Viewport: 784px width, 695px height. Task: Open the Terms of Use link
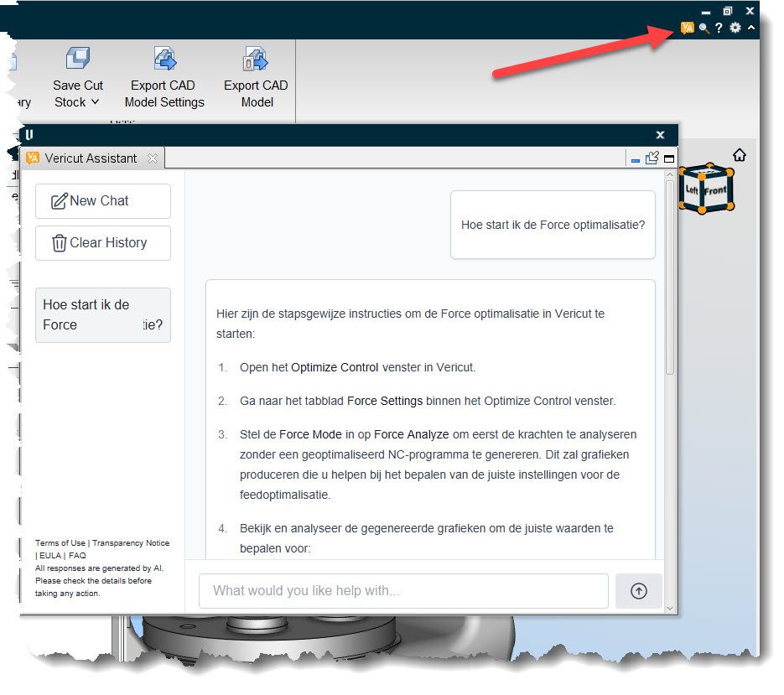pos(60,543)
